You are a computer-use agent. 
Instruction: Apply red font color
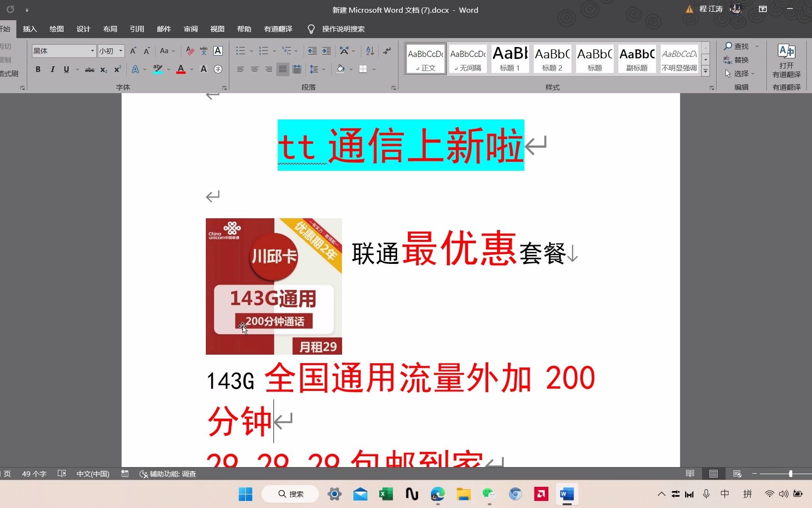181,69
